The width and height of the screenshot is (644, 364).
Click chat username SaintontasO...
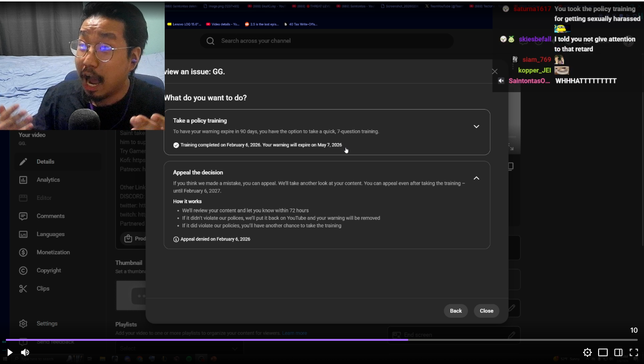click(530, 81)
